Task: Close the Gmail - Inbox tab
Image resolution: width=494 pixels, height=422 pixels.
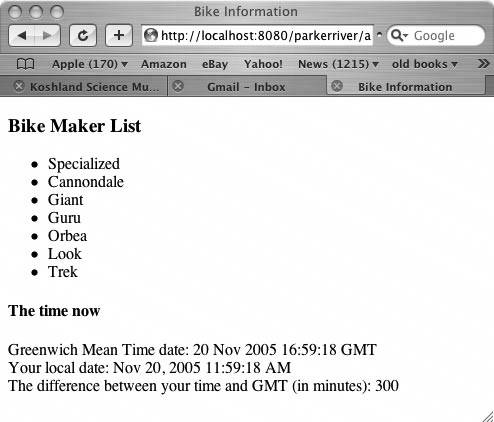Action: coord(178,86)
